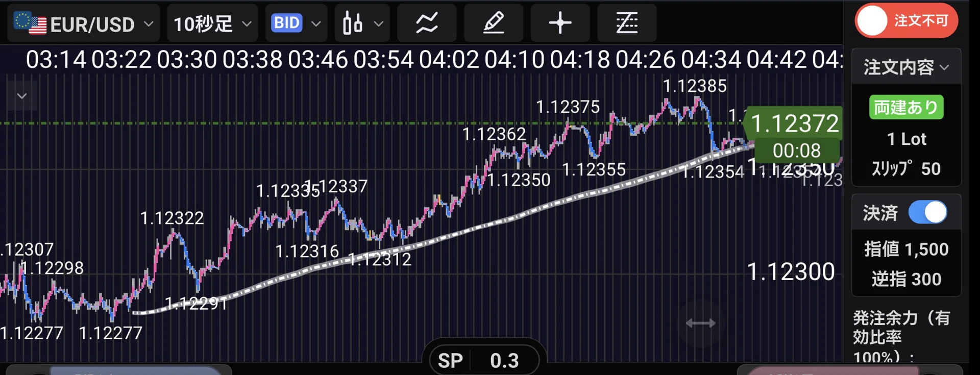Image resolution: width=980 pixels, height=375 pixels.
Task: Click the 00:08 candle countdown timer
Action: [x=797, y=151]
